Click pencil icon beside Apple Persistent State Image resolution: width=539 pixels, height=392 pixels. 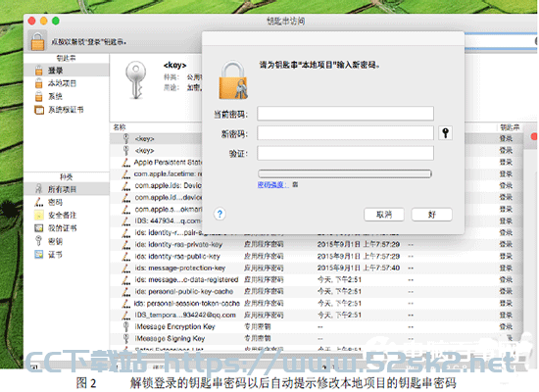click(x=126, y=162)
